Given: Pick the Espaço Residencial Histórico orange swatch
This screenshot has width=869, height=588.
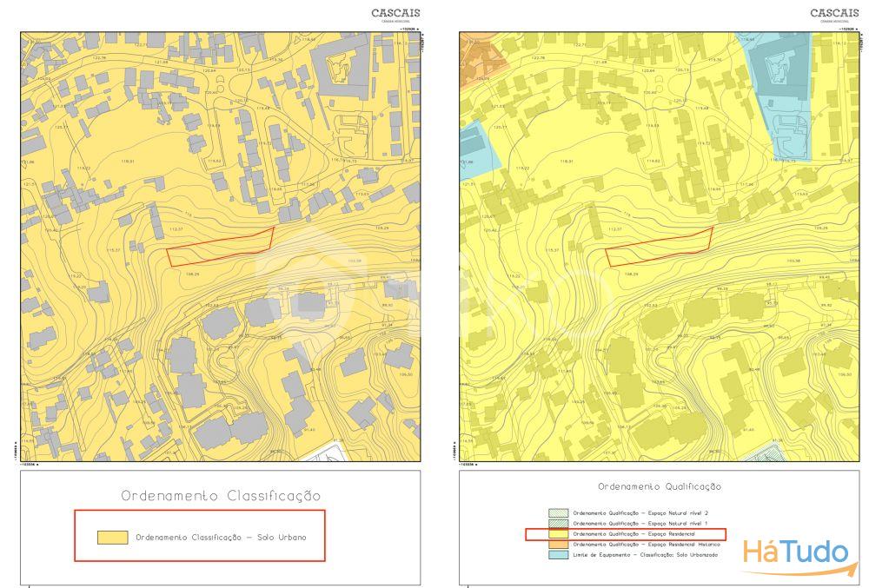Looking at the screenshot, I should [x=558, y=544].
